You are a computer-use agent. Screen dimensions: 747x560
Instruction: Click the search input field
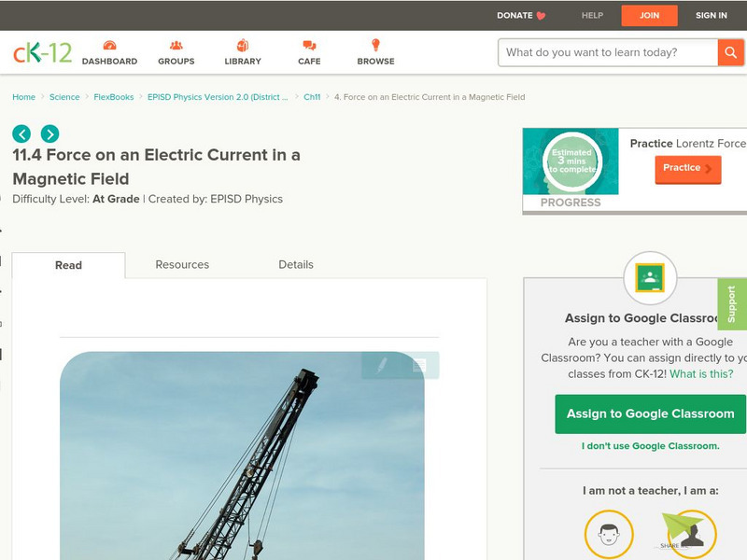click(608, 52)
